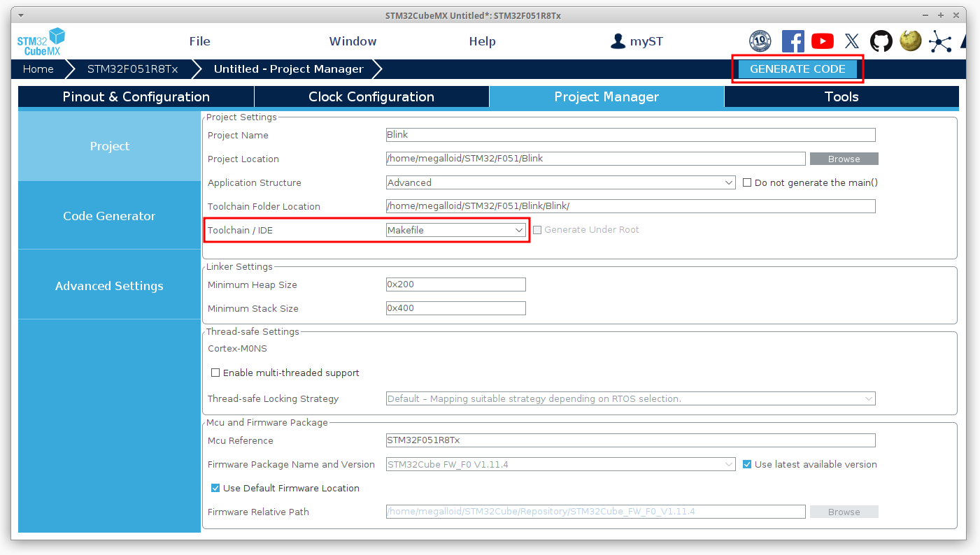Click the ST community network icon

tap(940, 41)
